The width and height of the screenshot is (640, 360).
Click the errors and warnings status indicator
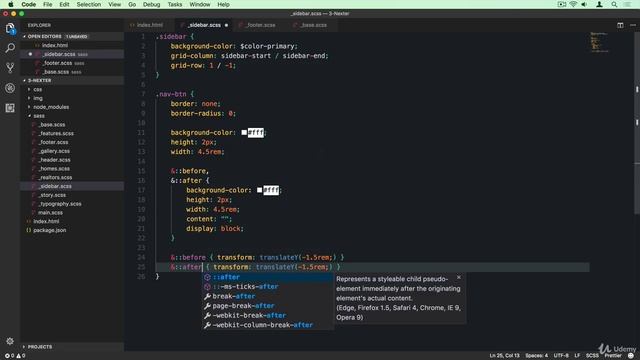click(x=15, y=356)
